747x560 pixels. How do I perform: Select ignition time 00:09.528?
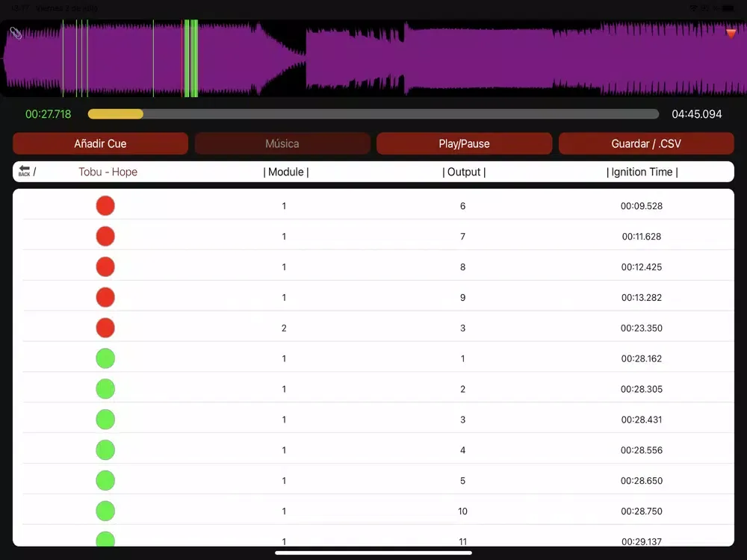(x=642, y=206)
